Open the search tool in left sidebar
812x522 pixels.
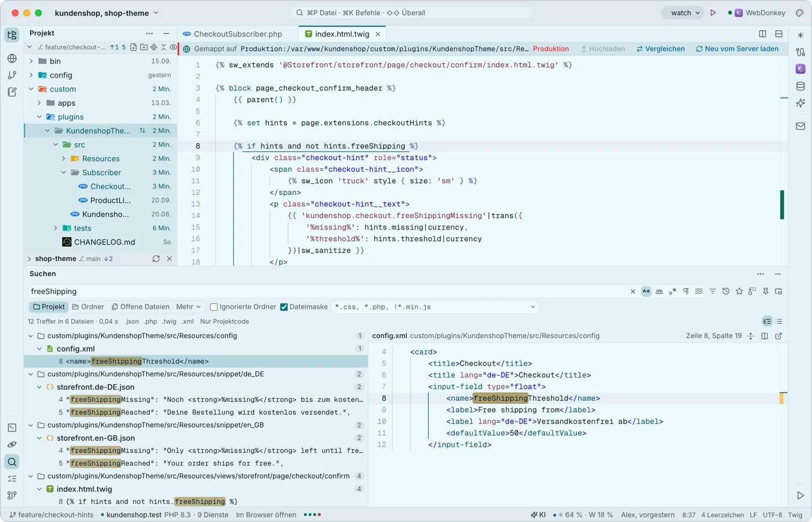12,462
